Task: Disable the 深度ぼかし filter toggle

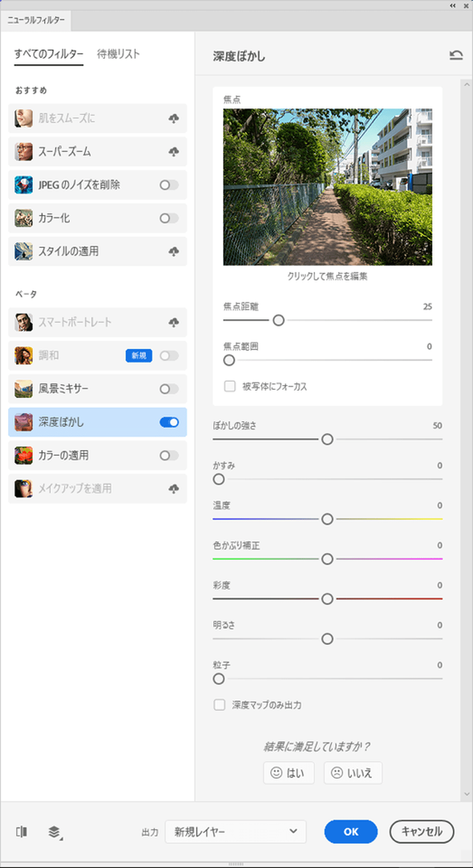Action: click(x=169, y=422)
